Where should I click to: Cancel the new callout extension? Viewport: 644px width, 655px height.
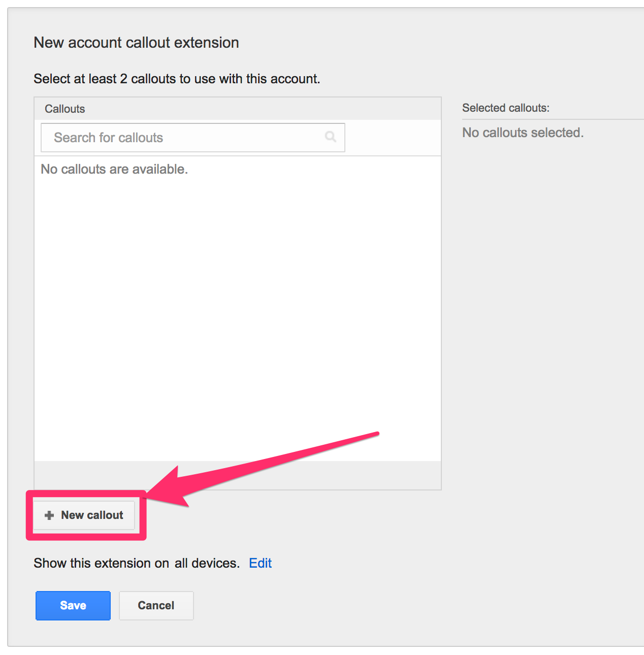156,605
